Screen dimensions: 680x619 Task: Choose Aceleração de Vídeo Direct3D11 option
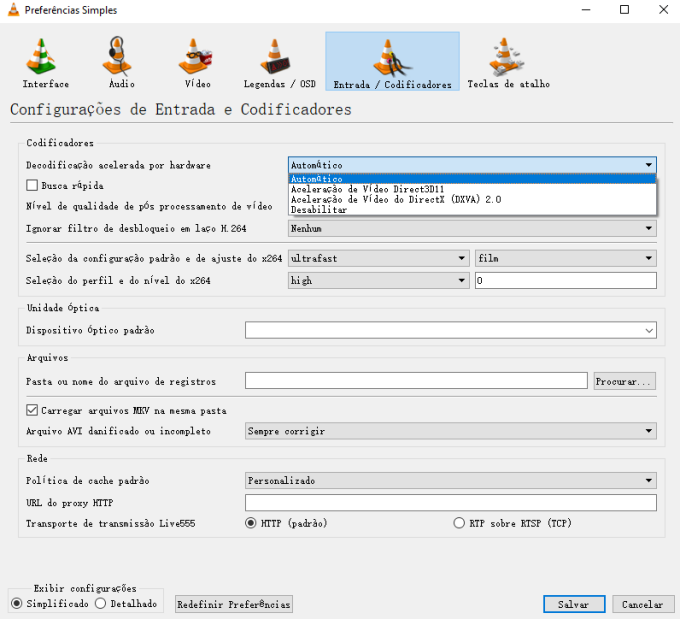point(472,189)
